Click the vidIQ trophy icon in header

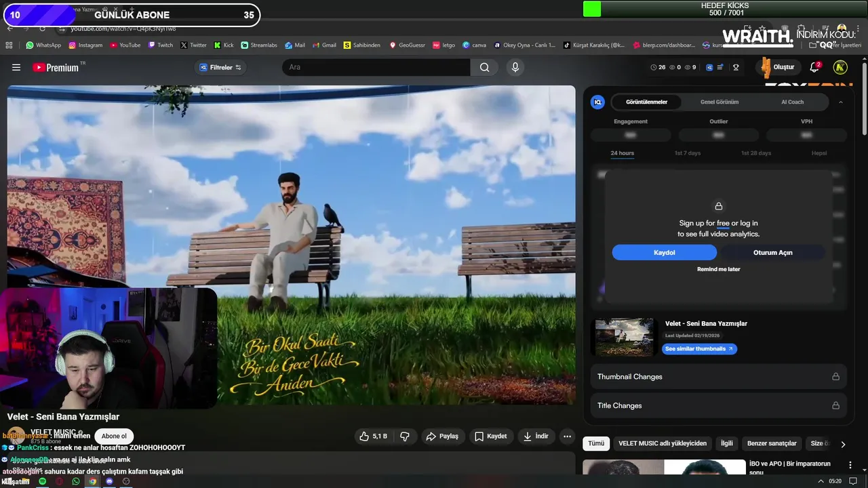[736, 67]
